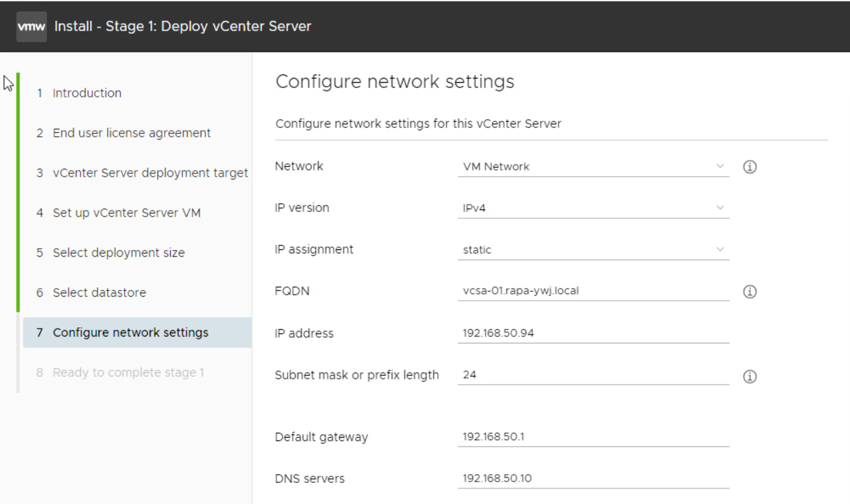The image size is (850, 504).
Task: Click the 'Network' field label
Action: [299, 166]
